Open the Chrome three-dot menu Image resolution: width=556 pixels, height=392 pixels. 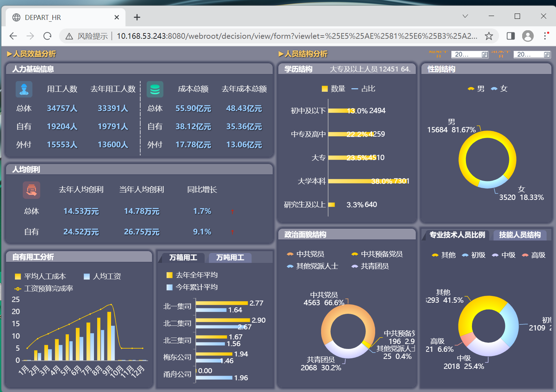545,36
